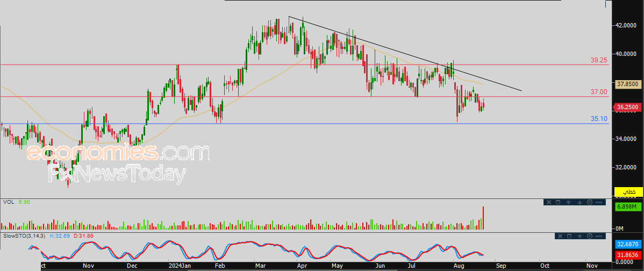Viewport: 644px width, 271px height.
Task: Click the 31.8636 stochastic D value tag
Action: click(x=628, y=255)
